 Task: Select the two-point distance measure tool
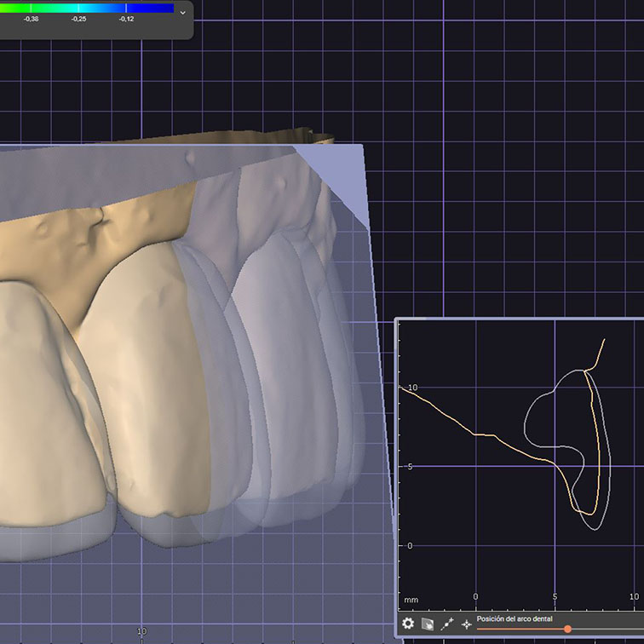tap(447, 624)
